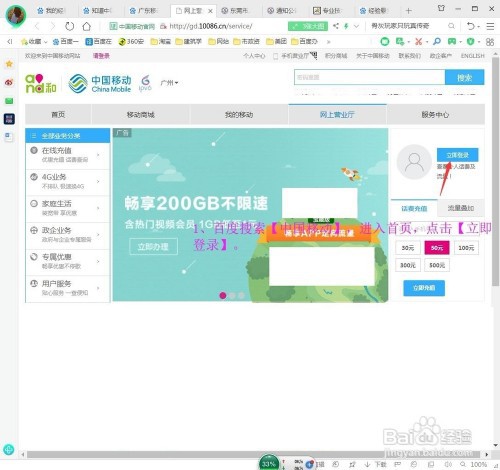The height and width of the screenshot is (470, 500).
Task: Expand the 收藏 favorites dropdown arrow
Action: pyautogui.click(x=45, y=42)
